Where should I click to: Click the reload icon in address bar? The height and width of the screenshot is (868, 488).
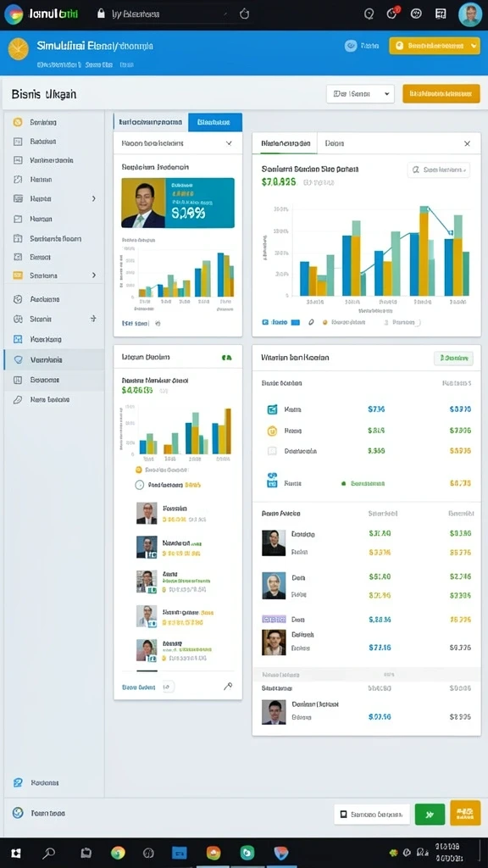click(x=244, y=14)
